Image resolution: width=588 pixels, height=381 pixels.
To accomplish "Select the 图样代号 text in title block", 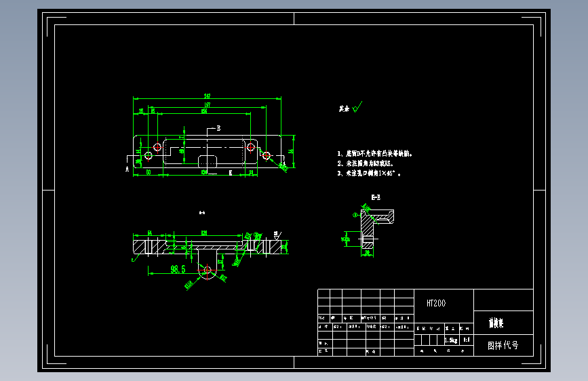I will [x=503, y=345].
